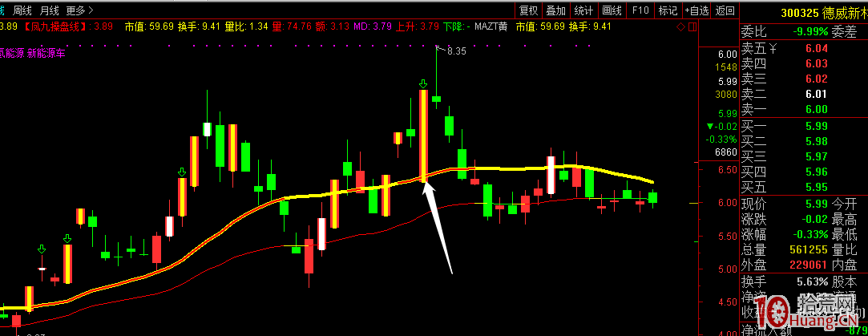This screenshot has height=336, width=868.
Task: Click the 6.50 price axis label
Action: pyautogui.click(x=728, y=170)
